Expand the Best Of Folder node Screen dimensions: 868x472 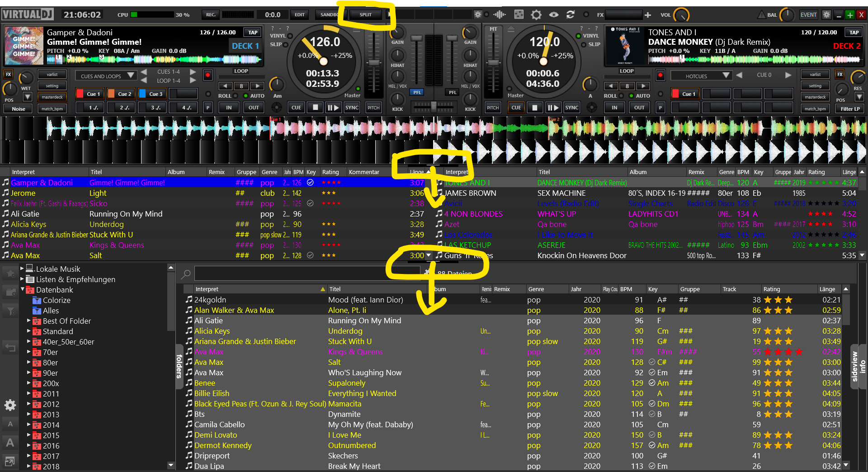(x=29, y=321)
